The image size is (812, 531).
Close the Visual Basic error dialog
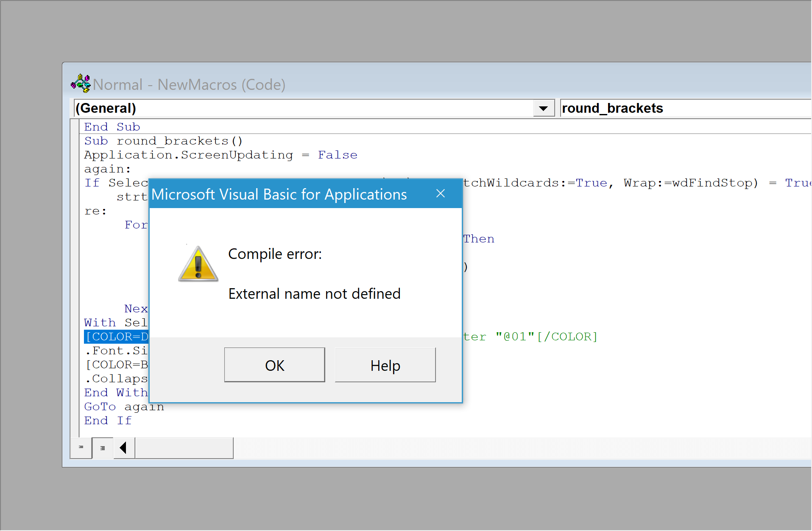click(441, 194)
